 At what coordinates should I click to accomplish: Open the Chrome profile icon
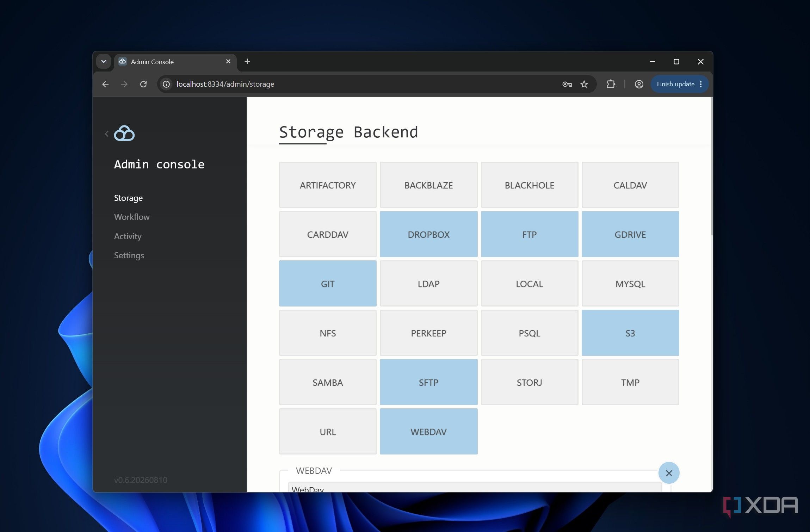pos(639,84)
